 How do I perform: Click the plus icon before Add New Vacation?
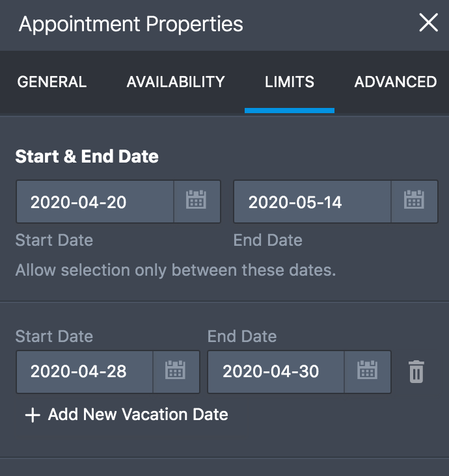32,415
